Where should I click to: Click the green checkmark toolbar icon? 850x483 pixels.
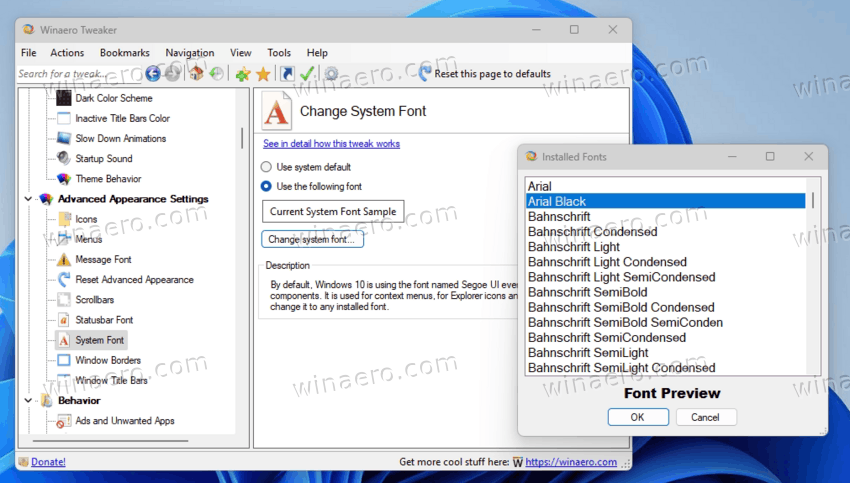click(307, 74)
